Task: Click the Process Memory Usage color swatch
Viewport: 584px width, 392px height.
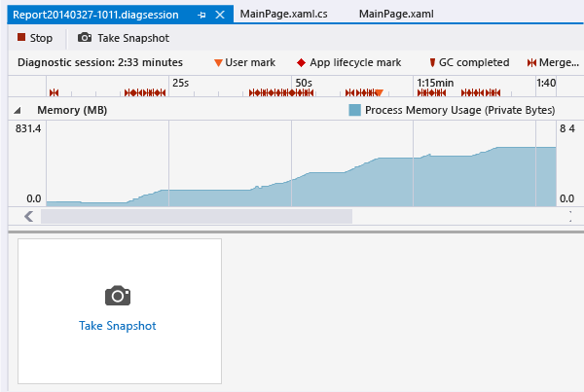Action: click(354, 110)
